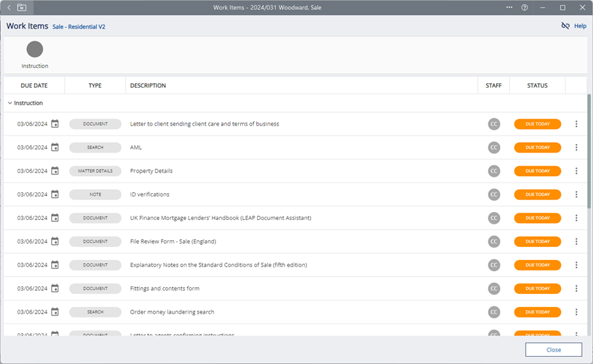Click the folder icon in title bar
The image size is (593, 364).
click(22, 7)
